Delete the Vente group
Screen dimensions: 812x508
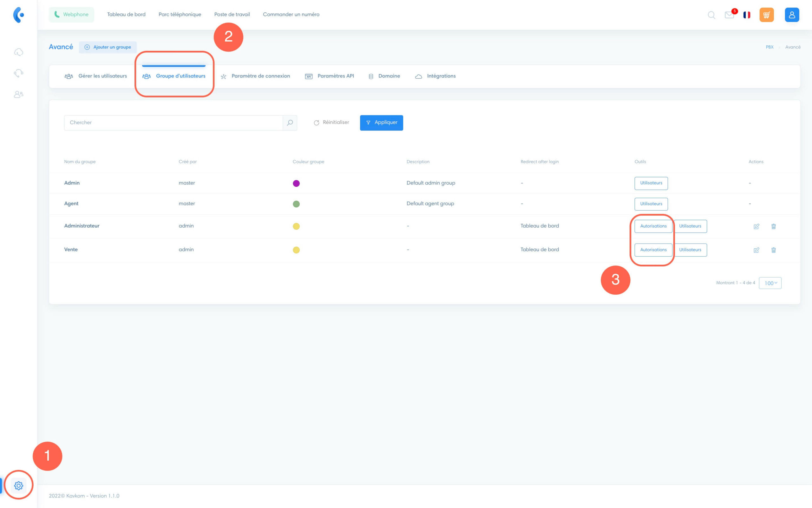coord(773,250)
